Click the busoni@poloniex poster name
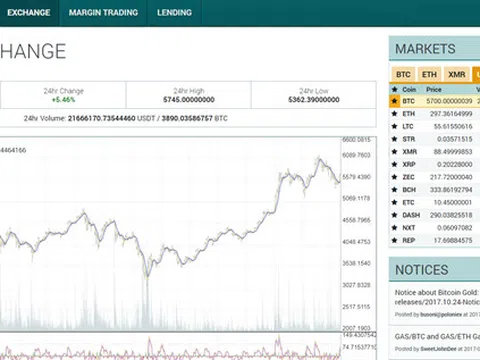Image resolution: width=480 pixels, height=360 pixels. [441, 314]
